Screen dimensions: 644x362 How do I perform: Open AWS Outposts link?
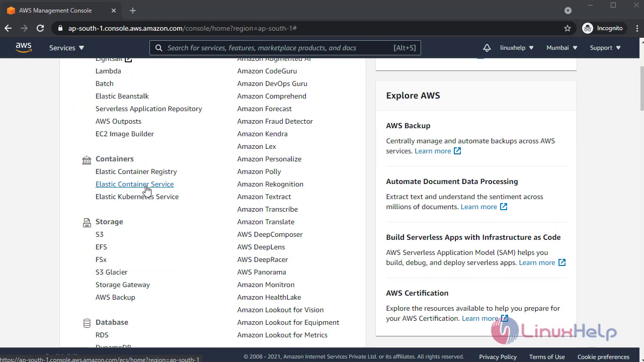click(x=118, y=121)
